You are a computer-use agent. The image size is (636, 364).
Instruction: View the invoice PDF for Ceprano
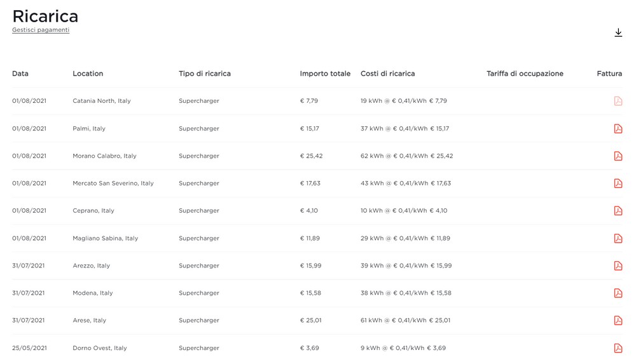(618, 211)
